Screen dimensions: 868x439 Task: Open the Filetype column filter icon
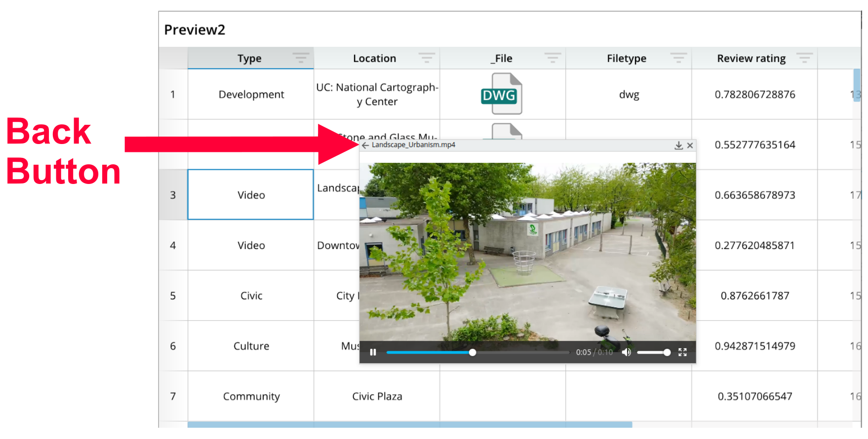pyautogui.click(x=678, y=58)
